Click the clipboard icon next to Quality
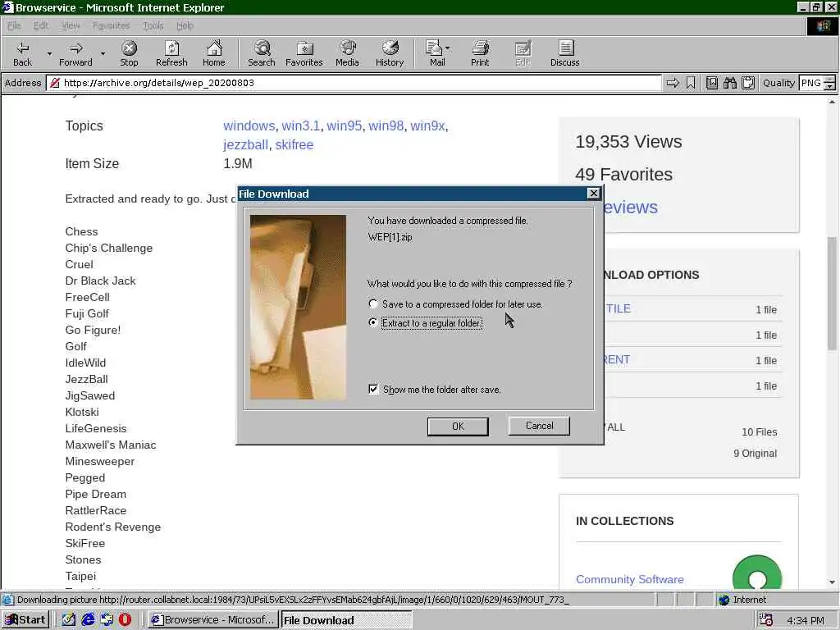840x630 pixels. pos(748,83)
